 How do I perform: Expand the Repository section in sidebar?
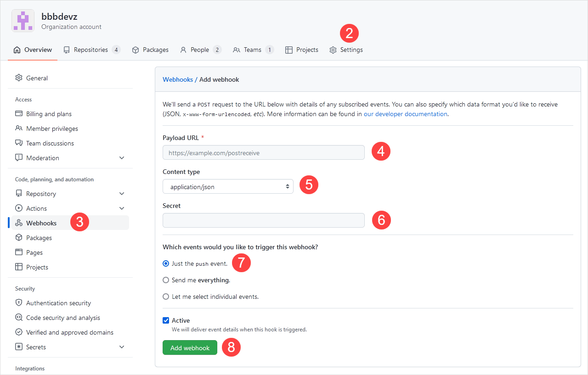coord(122,193)
